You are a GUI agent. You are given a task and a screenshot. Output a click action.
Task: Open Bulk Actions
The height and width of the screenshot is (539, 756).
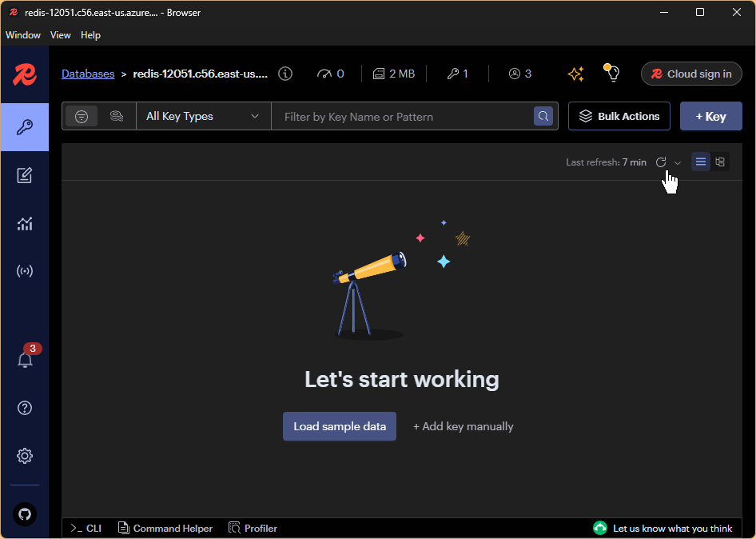pyautogui.click(x=619, y=116)
